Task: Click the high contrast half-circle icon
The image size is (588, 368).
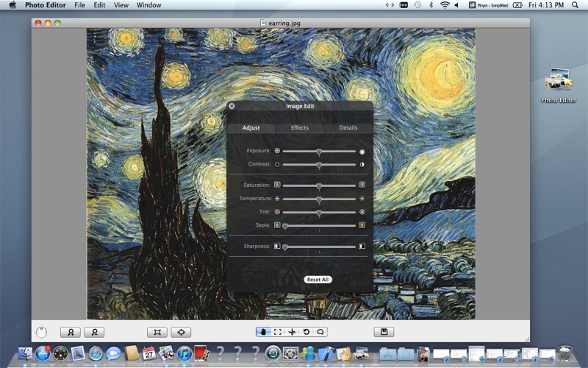Action: pos(362,164)
